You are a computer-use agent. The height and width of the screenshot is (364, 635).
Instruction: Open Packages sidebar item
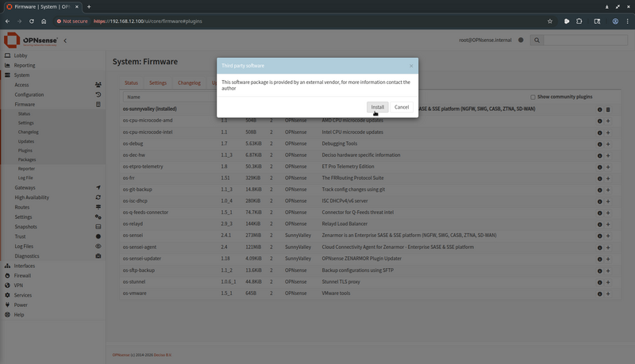coord(27,159)
